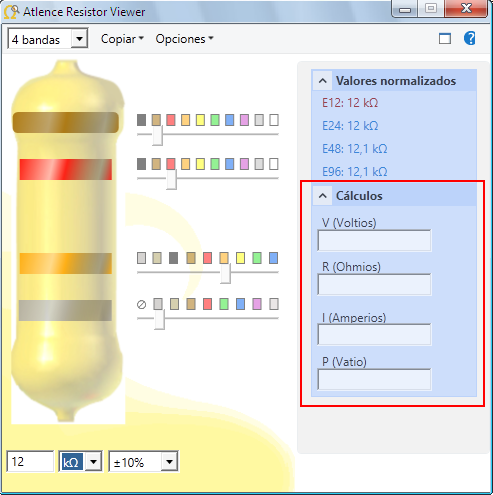Open the ±10% tolerance dropdown
493x495 pixels.
click(x=144, y=462)
